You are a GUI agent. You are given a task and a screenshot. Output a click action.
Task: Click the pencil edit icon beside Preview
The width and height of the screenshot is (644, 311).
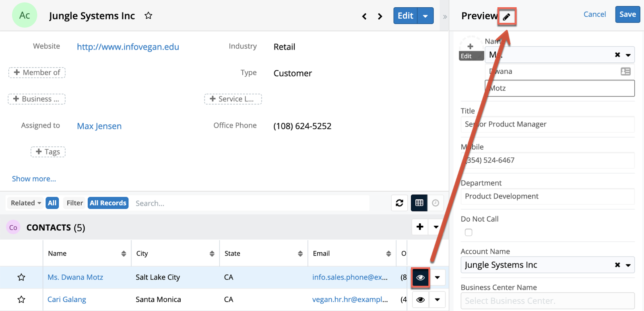pyautogui.click(x=506, y=16)
